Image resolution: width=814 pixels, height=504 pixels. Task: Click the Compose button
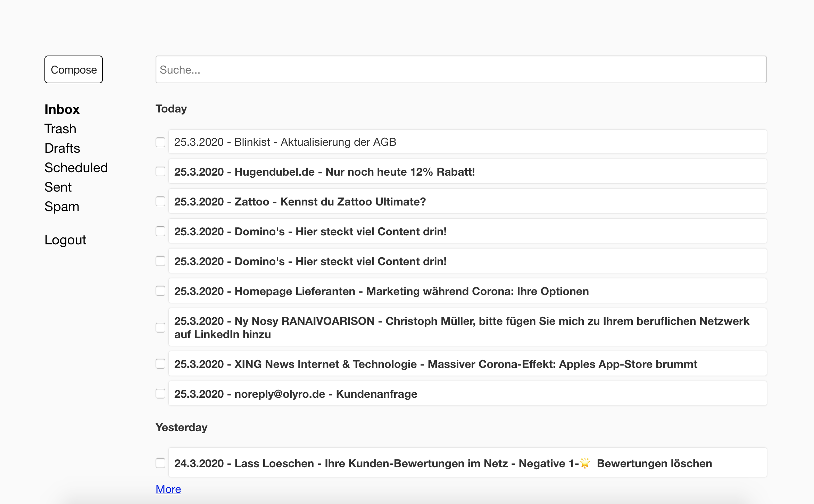pyautogui.click(x=73, y=69)
